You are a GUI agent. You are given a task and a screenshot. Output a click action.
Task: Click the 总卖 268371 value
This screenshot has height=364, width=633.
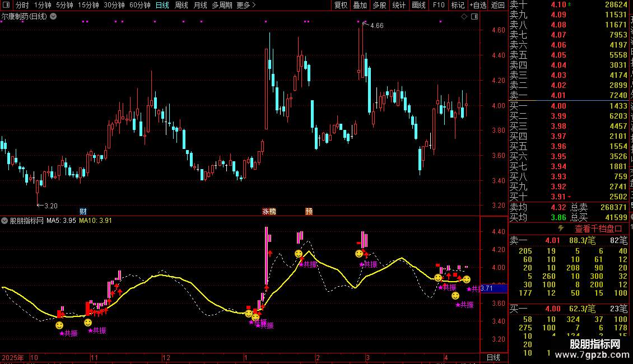(613, 207)
